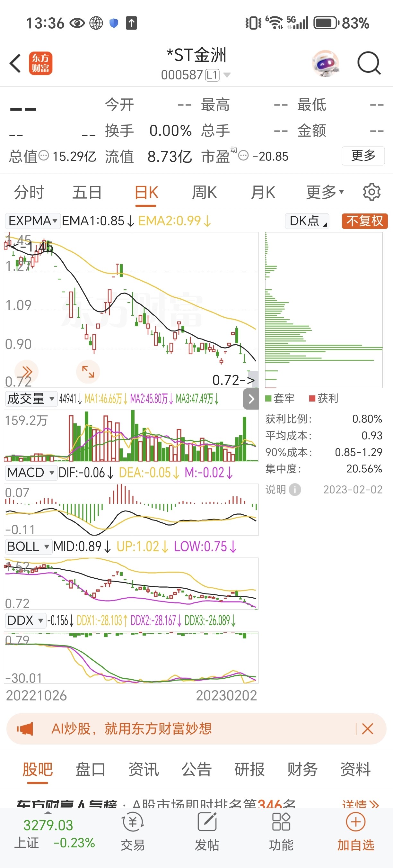This screenshot has height=868, width=393.
Task: Tap info icon next to 市盈
Action: [x=243, y=156]
